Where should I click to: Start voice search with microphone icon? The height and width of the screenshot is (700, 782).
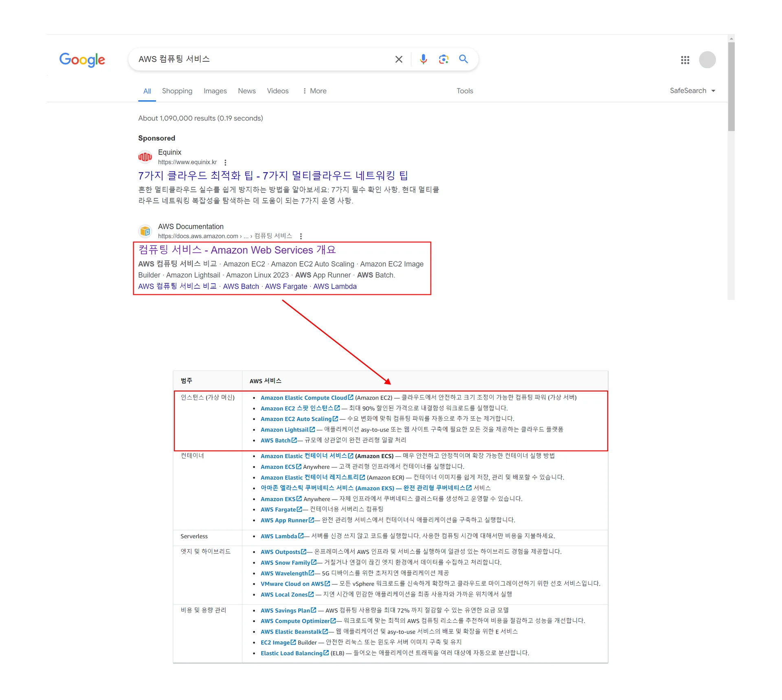pos(423,59)
